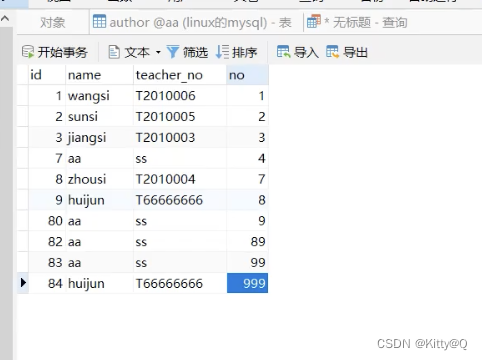The width and height of the screenshot is (482, 360).
Task: Select the id cell 80
Action: point(47,221)
